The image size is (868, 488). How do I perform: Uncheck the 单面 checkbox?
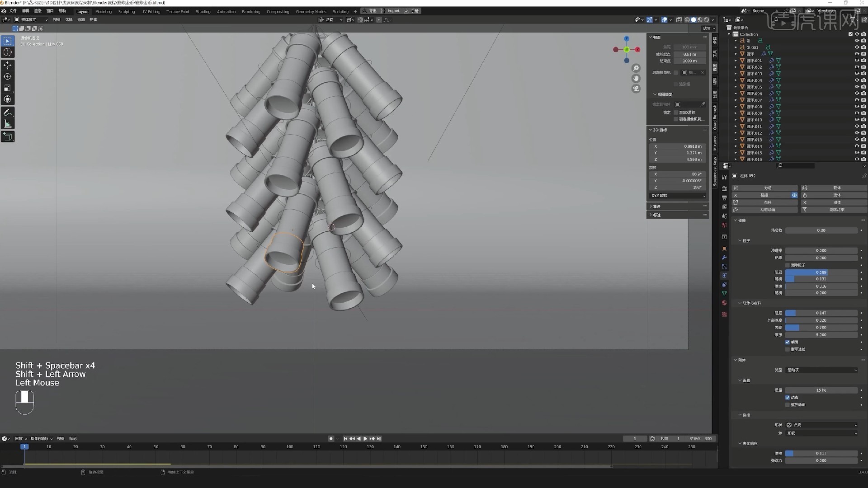coord(788,342)
